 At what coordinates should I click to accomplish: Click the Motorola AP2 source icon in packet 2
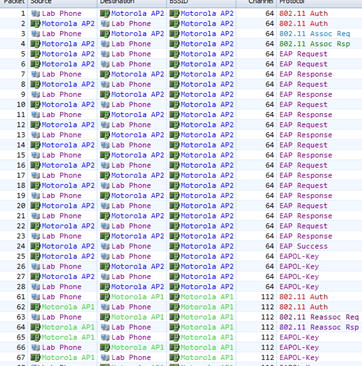pyautogui.click(x=35, y=24)
